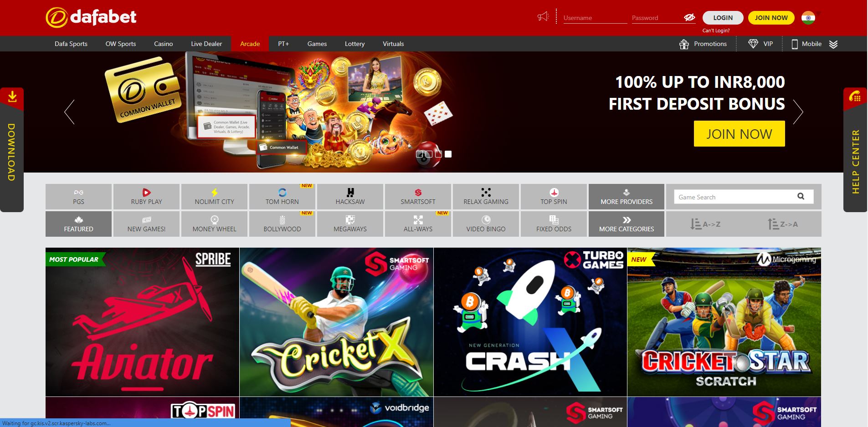868x427 pixels.
Task: Select the first banner slide indicator
Action: pyautogui.click(x=420, y=154)
